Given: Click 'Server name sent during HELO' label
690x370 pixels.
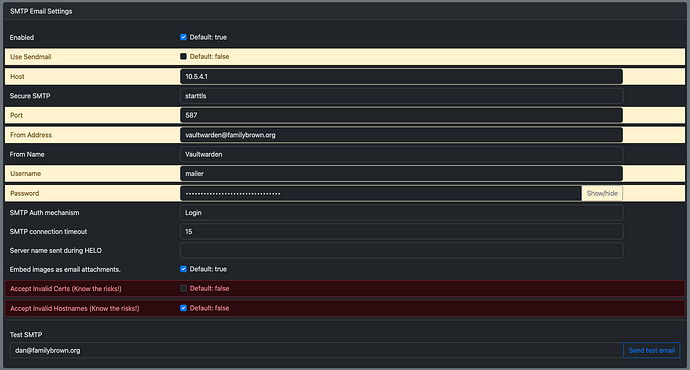Looking at the screenshot, I should 55,250.
